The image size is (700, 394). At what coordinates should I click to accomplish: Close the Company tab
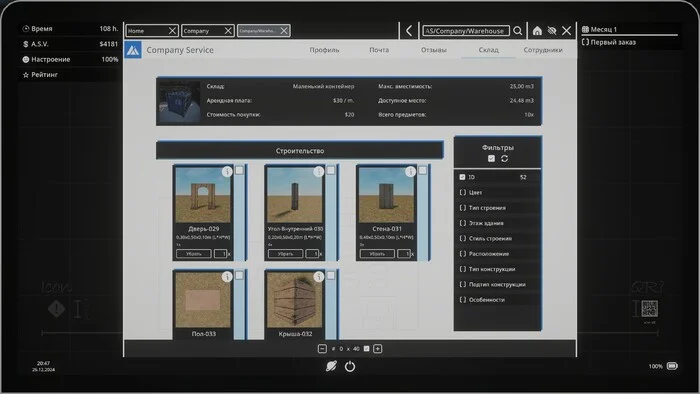[x=228, y=31]
